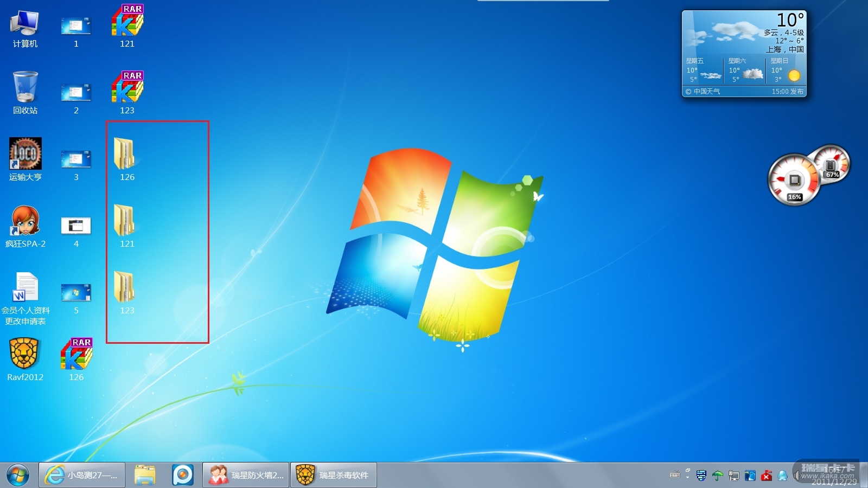This screenshot has height=488, width=868.
Task: Click the 上海，中国 location text
Action: (x=785, y=49)
